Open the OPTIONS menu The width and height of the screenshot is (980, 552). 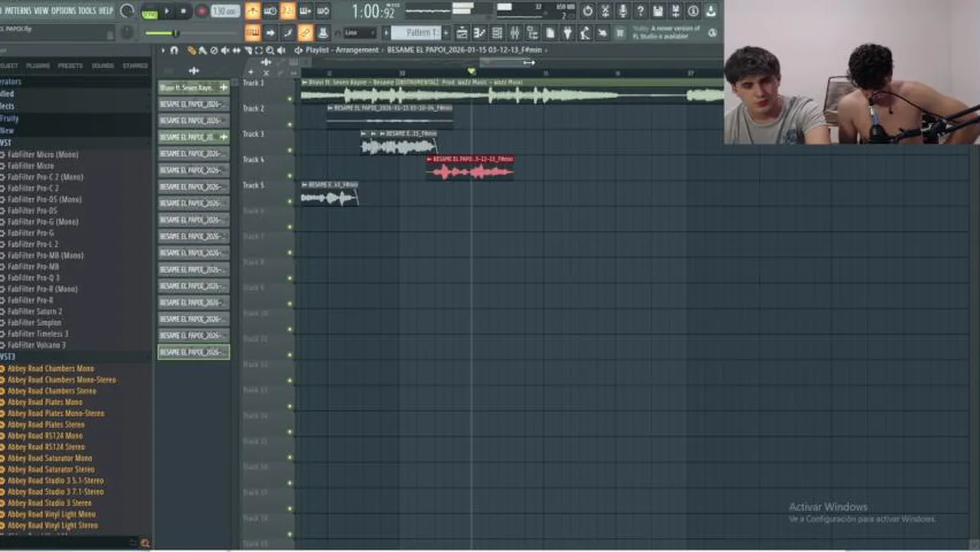tap(64, 10)
